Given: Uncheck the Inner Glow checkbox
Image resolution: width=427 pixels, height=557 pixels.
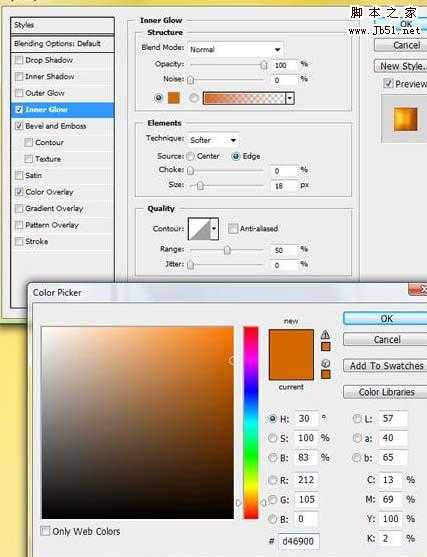Looking at the screenshot, I should tap(19, 109).
